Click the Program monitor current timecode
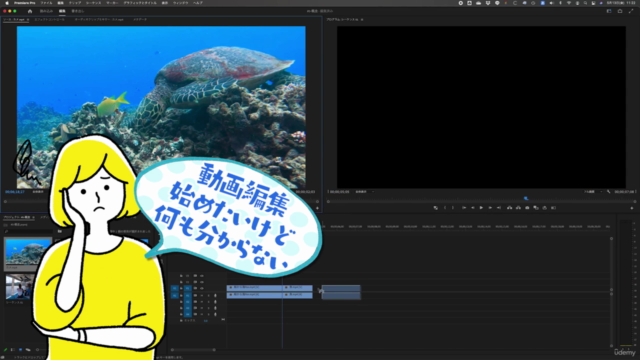The height and width of the screenshot is (360, 640). pos(339,191)
